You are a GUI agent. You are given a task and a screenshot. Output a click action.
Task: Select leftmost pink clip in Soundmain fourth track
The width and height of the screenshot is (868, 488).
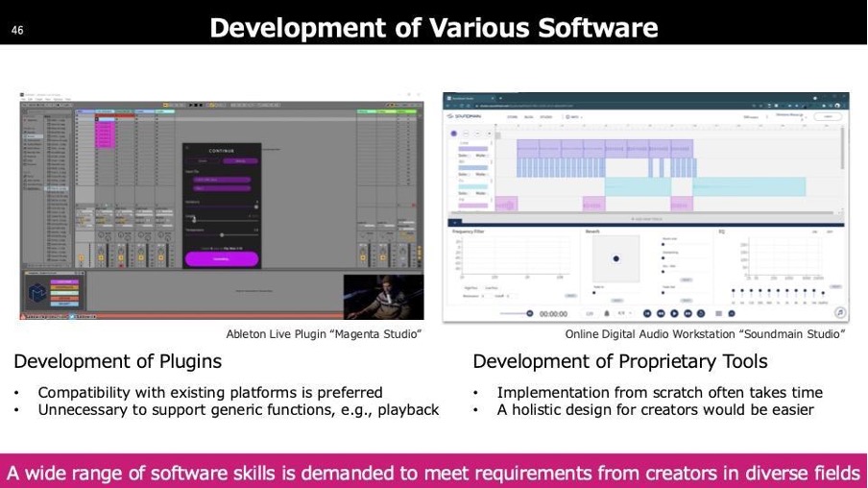pyautogui.click(x=506, y=205)
